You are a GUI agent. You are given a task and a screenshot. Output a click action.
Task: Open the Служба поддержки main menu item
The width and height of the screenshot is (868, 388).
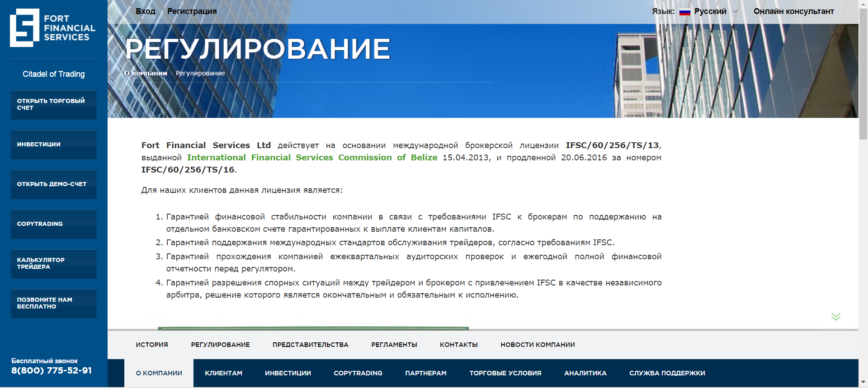click(x=667, y=373)
